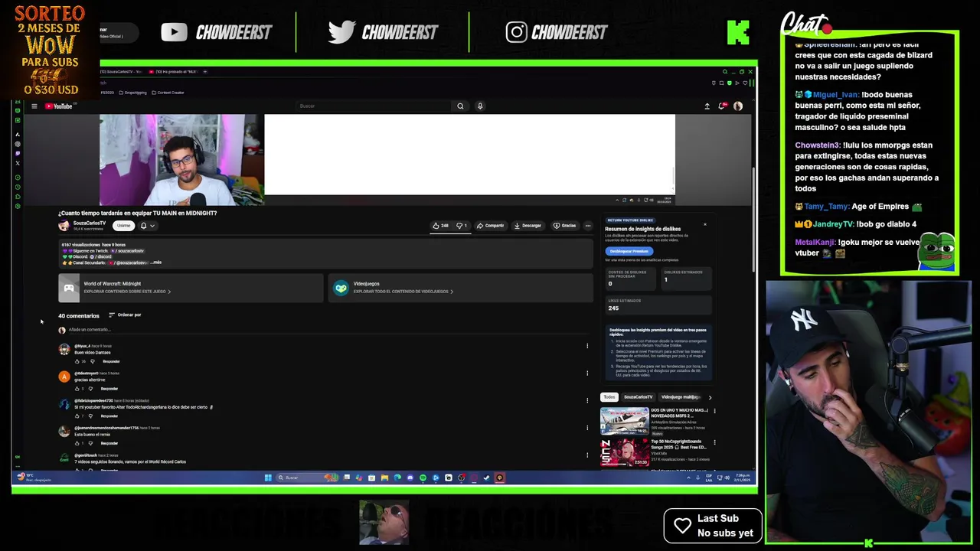This screenshot has height=551, width=980.
Task: Focus the YouTube Buscar search field
Action: (375, 106)
